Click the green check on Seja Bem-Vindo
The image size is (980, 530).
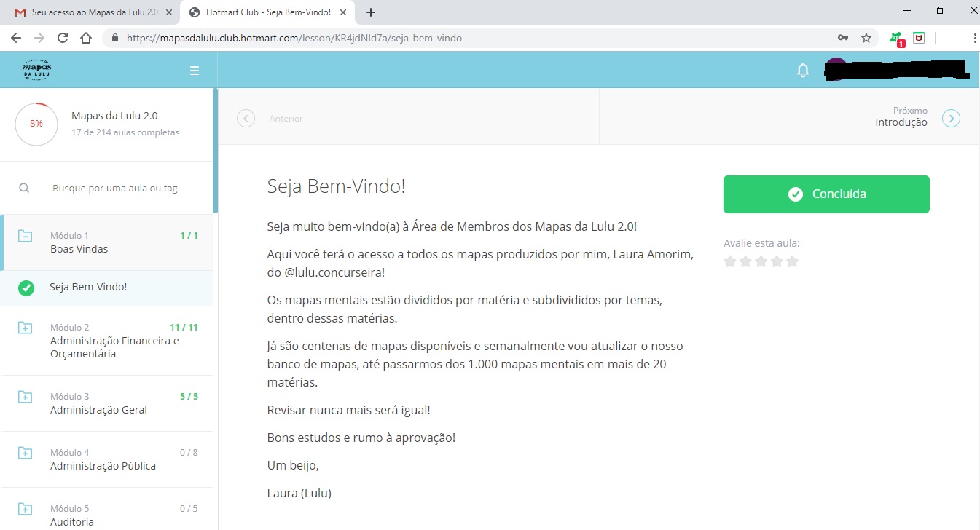[x=26, y=288]
